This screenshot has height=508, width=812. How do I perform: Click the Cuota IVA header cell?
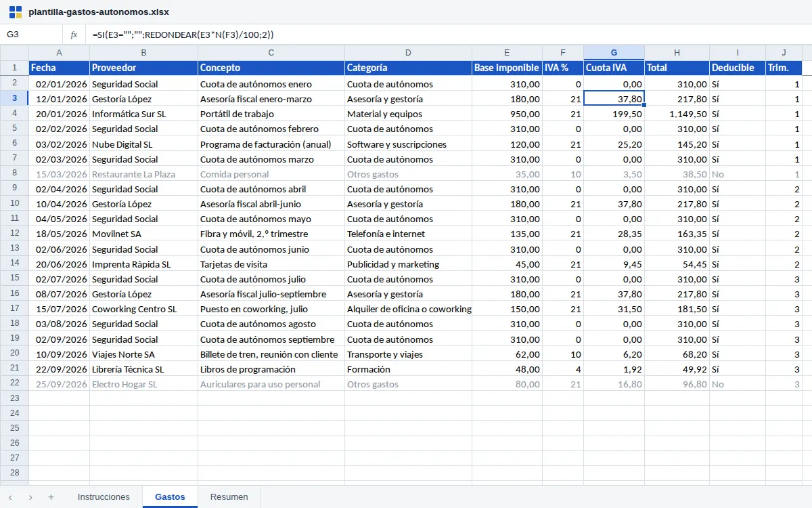point(614,68)
